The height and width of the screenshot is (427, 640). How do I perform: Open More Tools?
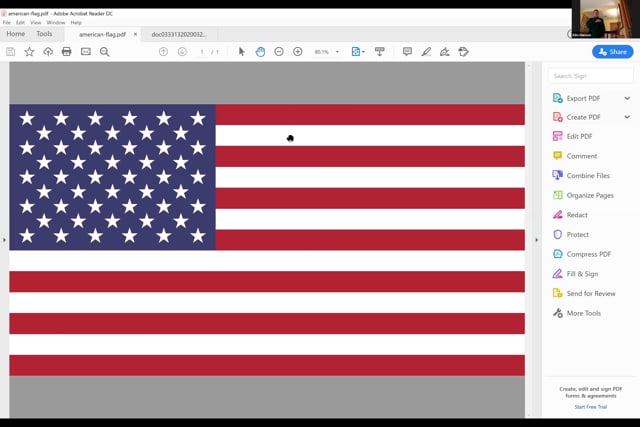(577, 313)
